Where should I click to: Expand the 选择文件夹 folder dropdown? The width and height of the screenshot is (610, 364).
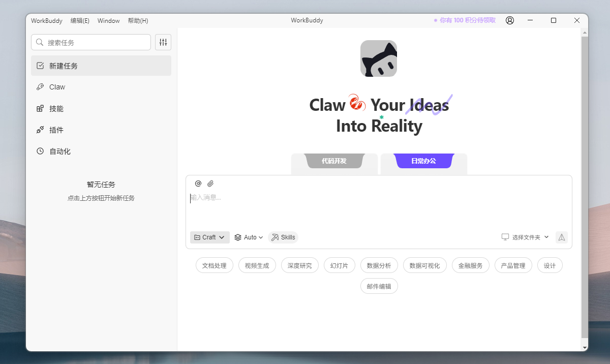pos(525,237)
